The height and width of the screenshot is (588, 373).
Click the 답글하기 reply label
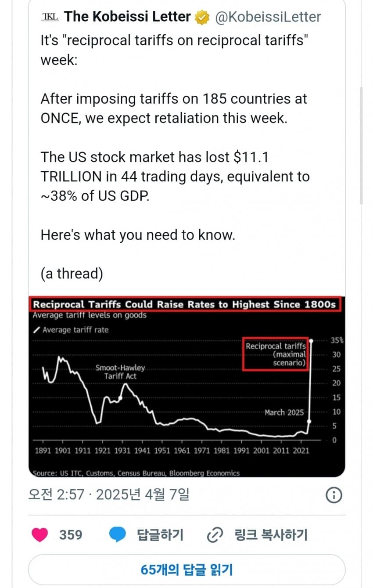160,534
